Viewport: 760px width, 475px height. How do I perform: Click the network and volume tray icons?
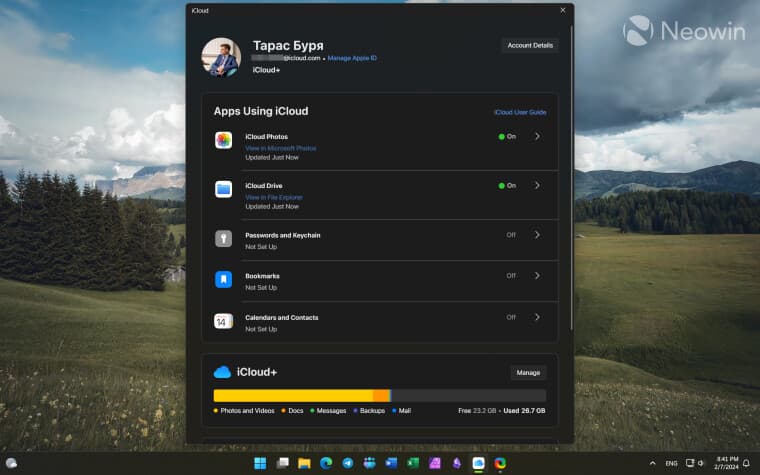694,463
